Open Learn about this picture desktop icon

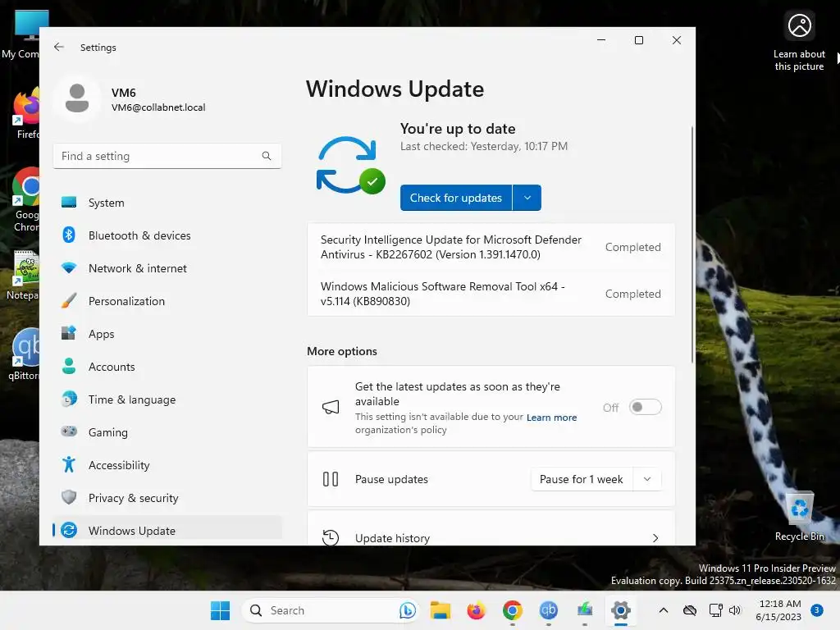[799, 42]
